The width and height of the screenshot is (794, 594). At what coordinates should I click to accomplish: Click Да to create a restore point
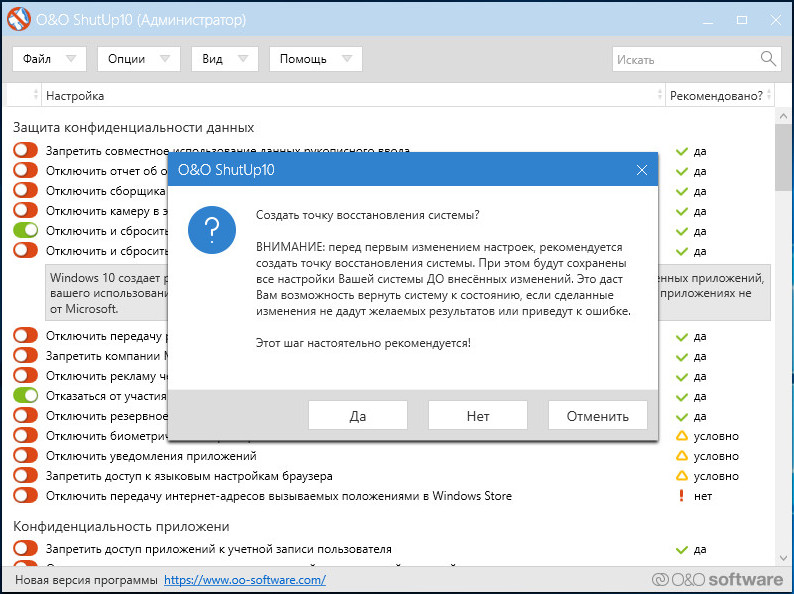358,416
